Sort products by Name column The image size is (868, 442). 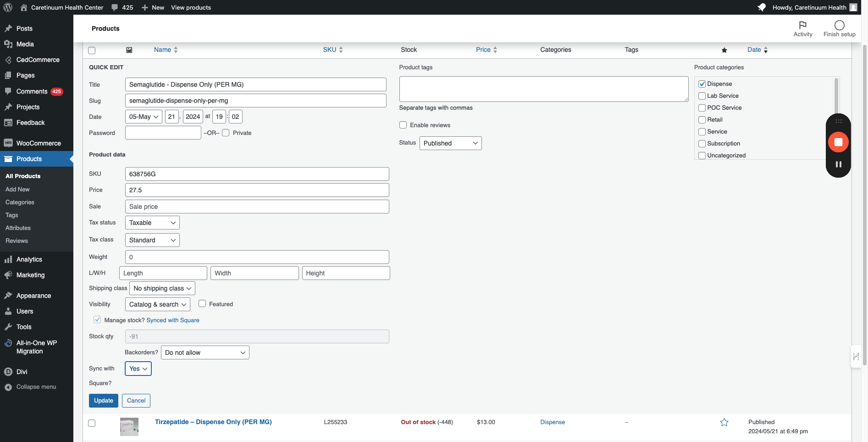click(166, 50)
